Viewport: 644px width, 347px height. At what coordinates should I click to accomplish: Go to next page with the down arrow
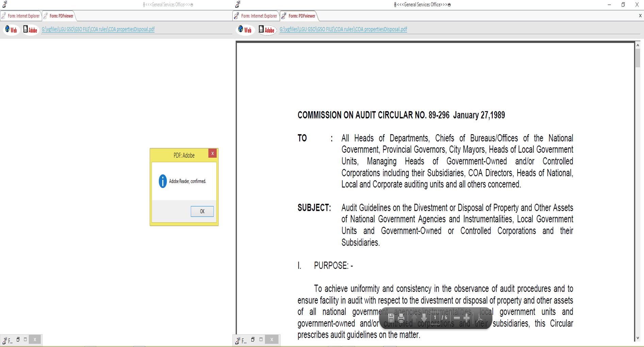(424, 318)
